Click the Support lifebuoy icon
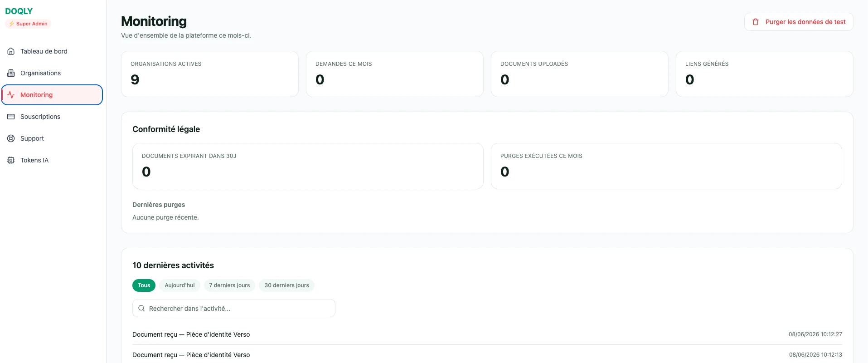Image resolution: width=868 pixels, height=363 pixels. (11, 138)
